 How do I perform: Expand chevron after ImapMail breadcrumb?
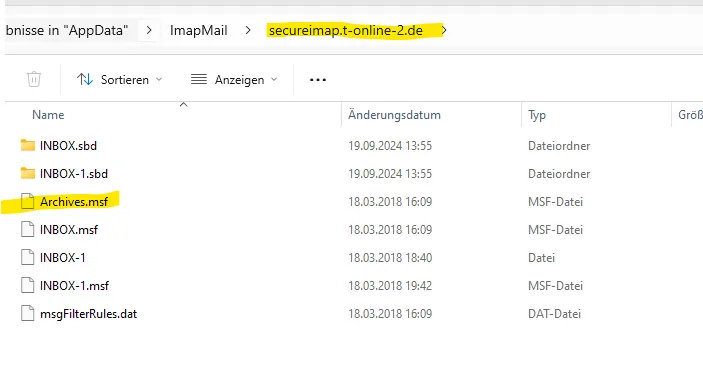click(x=248, y=31)
